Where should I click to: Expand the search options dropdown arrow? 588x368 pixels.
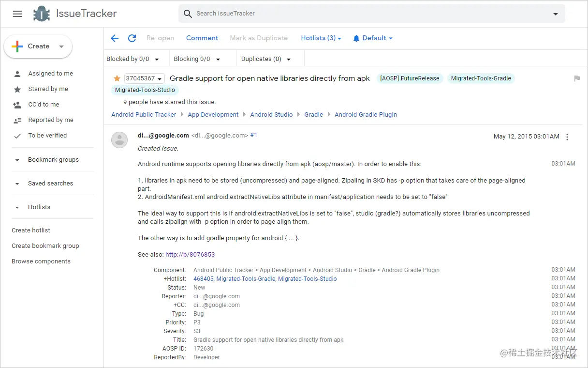556,14
